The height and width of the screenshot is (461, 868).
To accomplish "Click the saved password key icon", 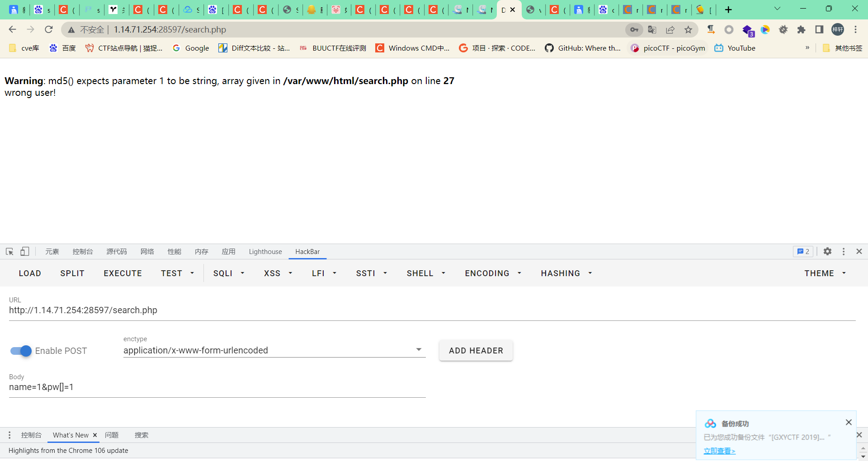I will pyautogui.click(x=634, y=30).
